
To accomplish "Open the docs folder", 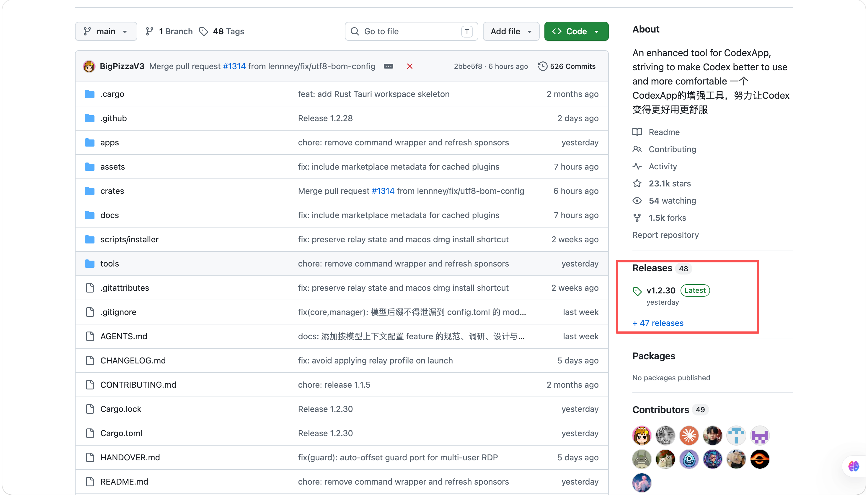I will click(110, 215).
